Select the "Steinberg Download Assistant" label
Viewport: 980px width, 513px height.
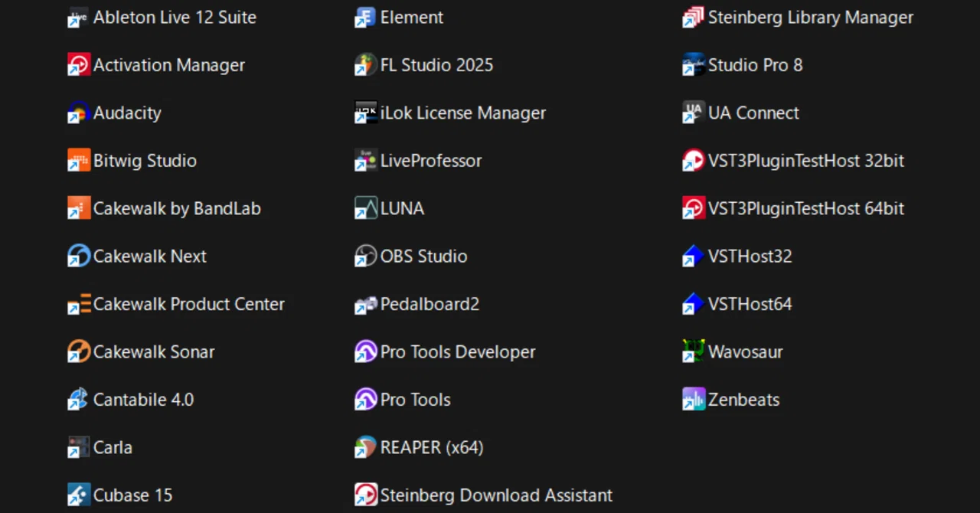point(496,495)
